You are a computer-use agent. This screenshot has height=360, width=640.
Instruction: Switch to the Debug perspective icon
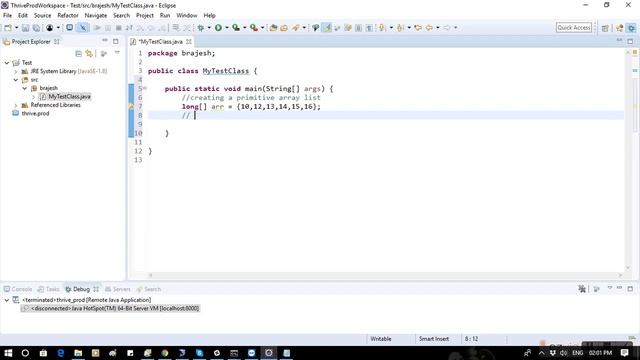click(x=631, y=28)
